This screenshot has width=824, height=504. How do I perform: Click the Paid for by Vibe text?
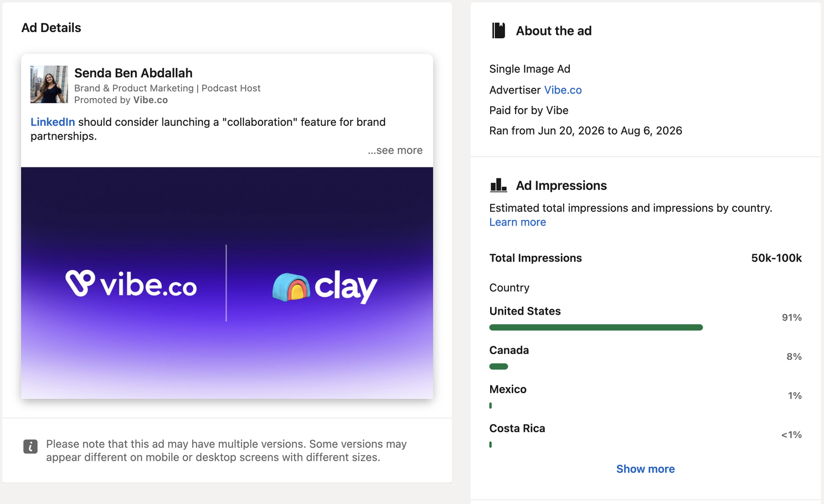point(529,110)
